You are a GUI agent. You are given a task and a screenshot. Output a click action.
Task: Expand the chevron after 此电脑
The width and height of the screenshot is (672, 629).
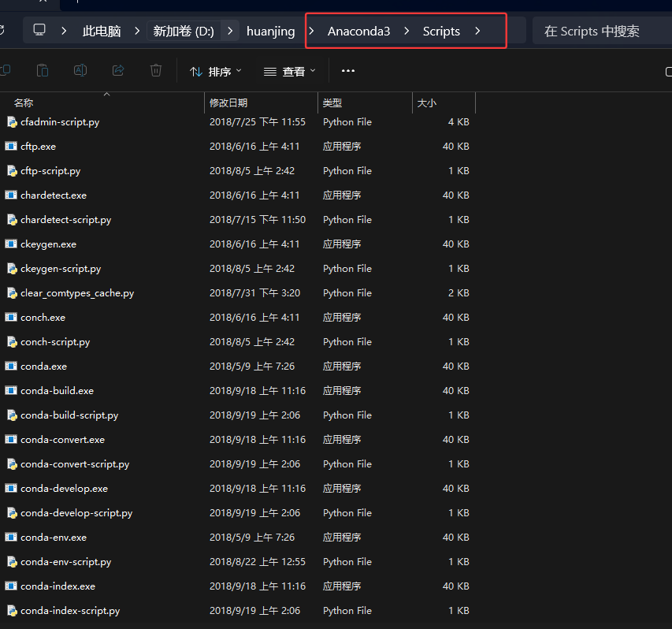coord(137,31)
